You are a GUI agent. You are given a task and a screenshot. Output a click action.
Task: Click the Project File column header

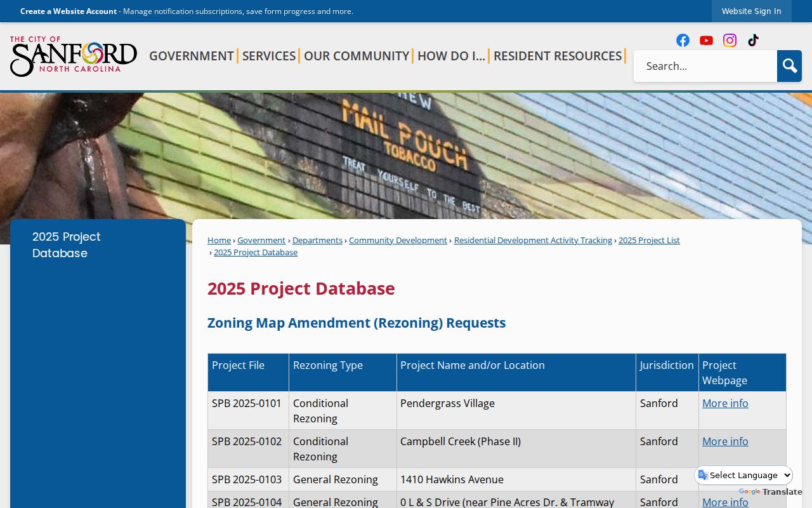pos(248,373)
